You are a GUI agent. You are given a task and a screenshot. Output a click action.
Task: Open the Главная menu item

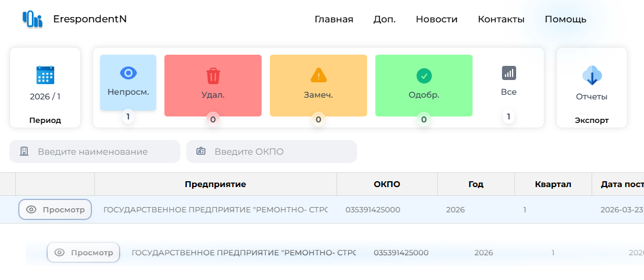click(334, 19)
